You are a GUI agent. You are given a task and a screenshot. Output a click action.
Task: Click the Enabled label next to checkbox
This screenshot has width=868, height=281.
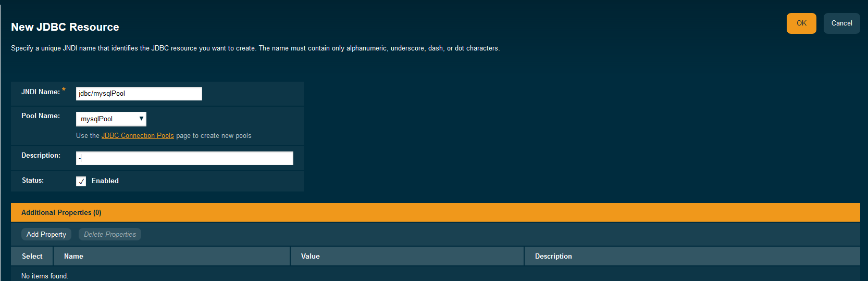(x=105, y=181)
